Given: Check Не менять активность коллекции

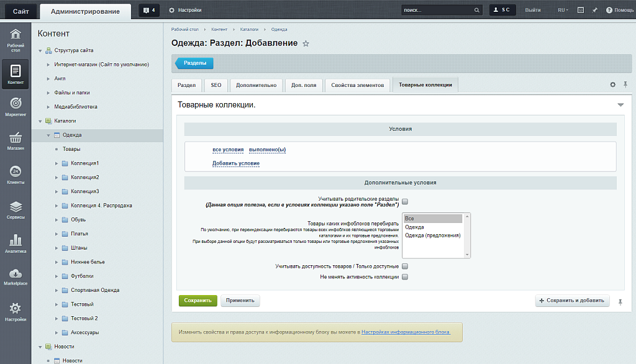Looking at the screenshot, I should [x=406, y=276].
